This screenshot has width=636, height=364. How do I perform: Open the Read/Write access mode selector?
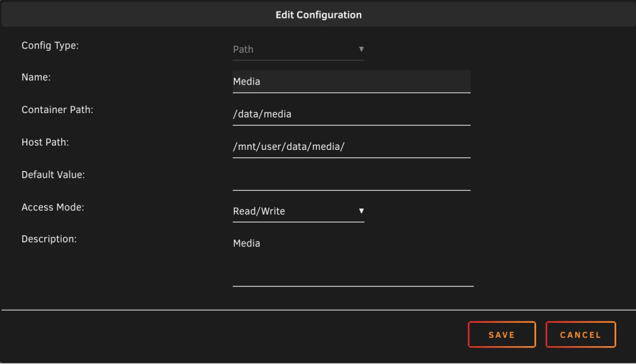tap(298, 211)
